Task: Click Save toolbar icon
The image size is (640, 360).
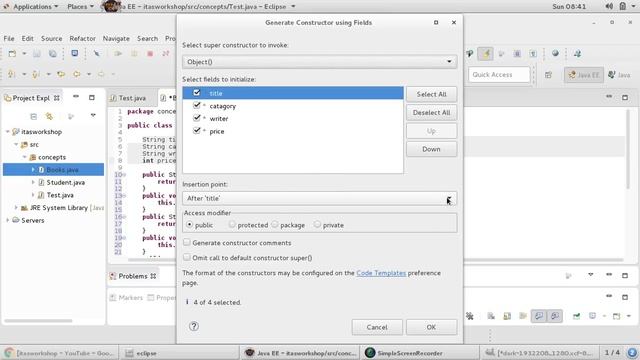Action: 37,53
